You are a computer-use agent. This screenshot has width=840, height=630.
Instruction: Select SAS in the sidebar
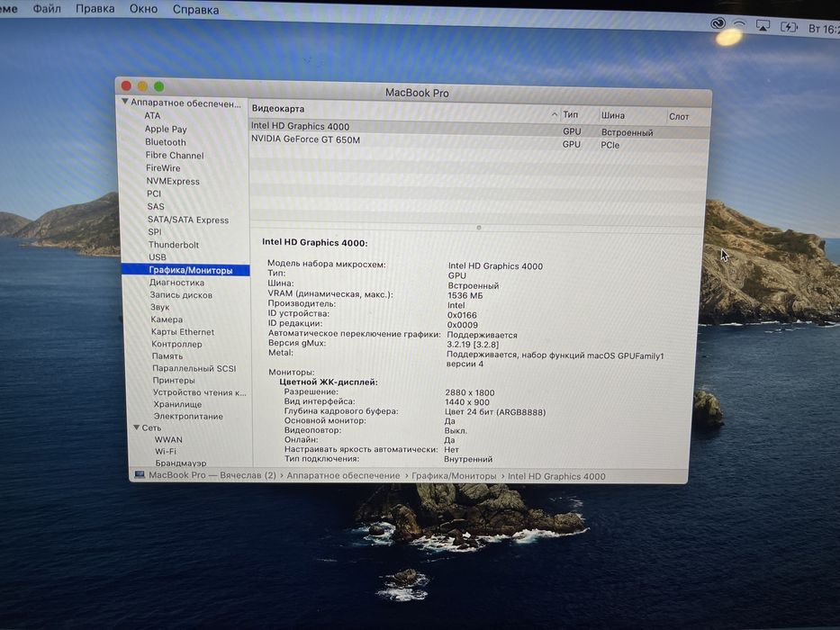point(156,206)
